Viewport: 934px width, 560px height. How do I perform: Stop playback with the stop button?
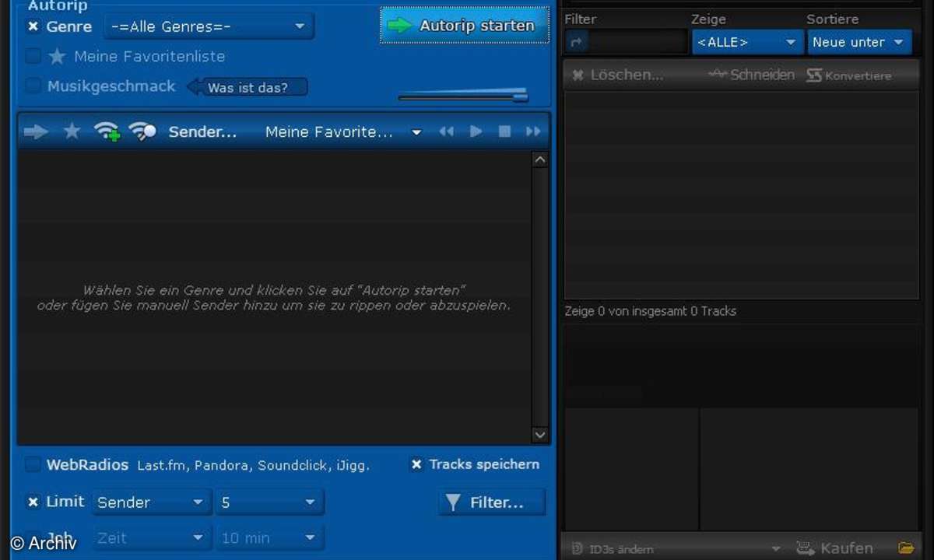point(504,132)
